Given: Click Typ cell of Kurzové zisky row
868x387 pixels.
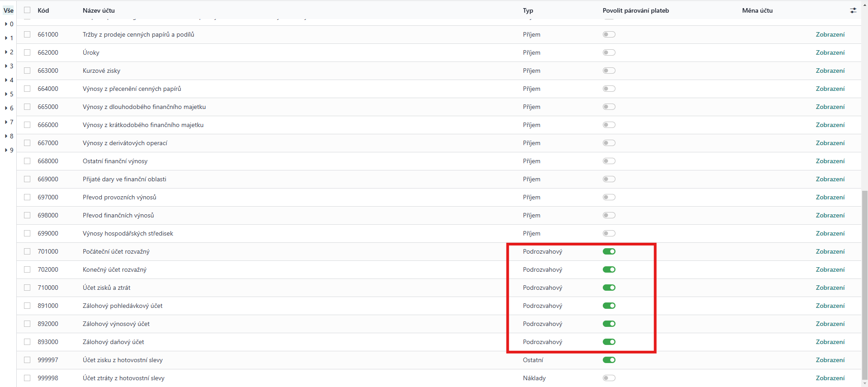Looking at the screenshot, I should pyautogui.click(x=531, y=71).
